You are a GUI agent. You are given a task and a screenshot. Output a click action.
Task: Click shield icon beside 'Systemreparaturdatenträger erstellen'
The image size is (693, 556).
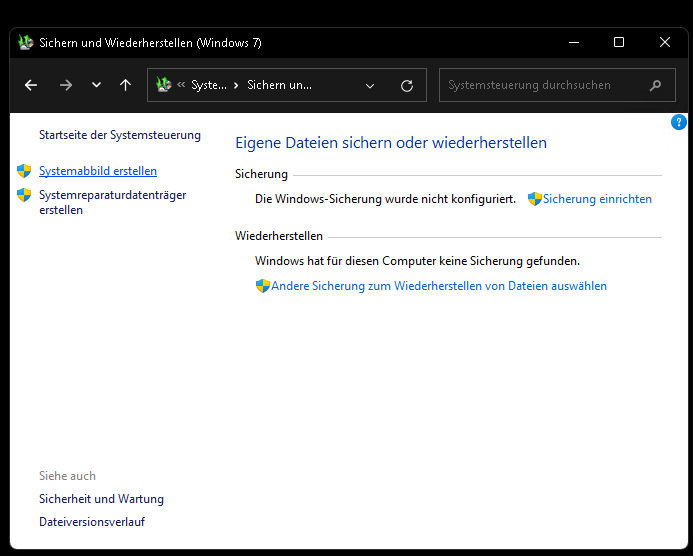24,195
